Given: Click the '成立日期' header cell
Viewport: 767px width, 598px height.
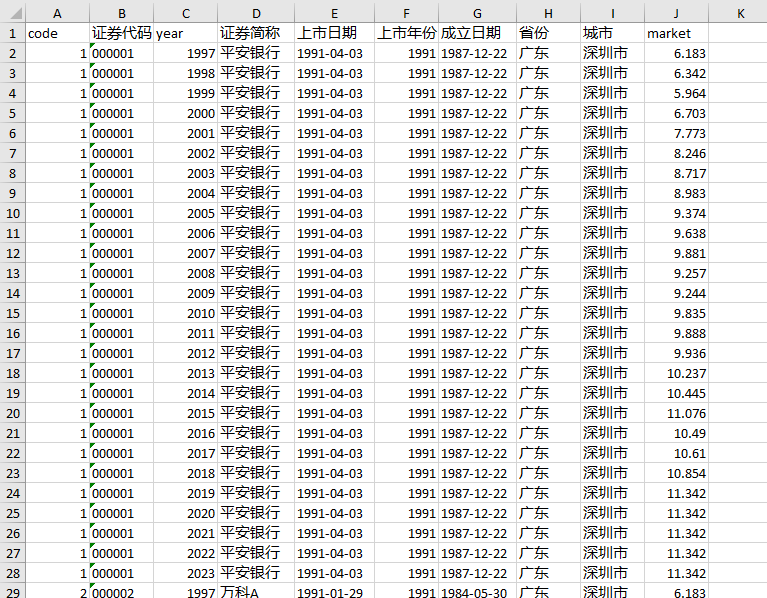Looking at the screenshot, I should (477, 33).
